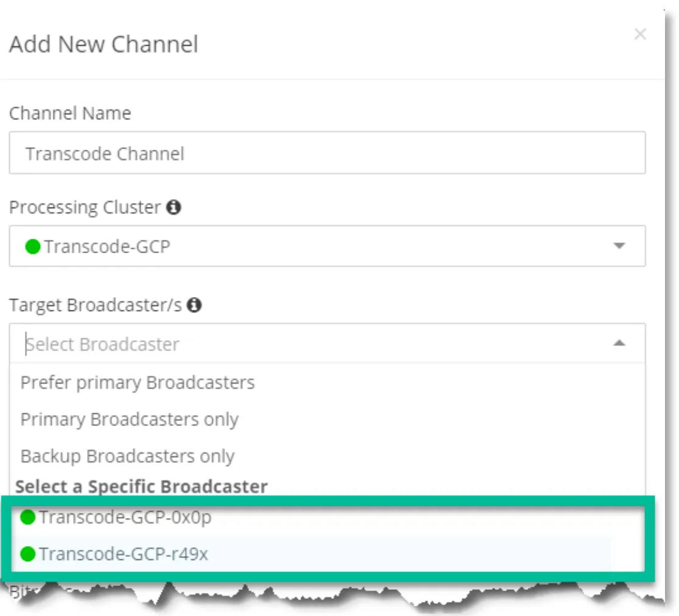This screenshot has width=679, height=616.
Task: Click the Channel Name input field
Action: (327, 153)
